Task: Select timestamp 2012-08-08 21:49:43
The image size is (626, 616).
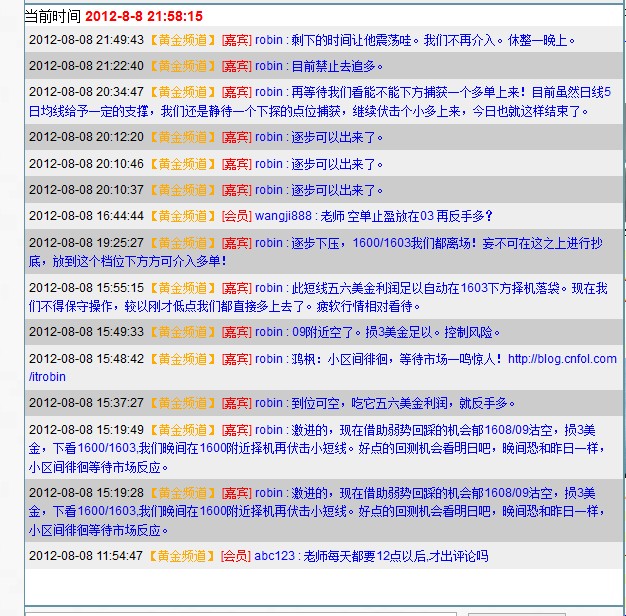Action: tap(86, 40)
